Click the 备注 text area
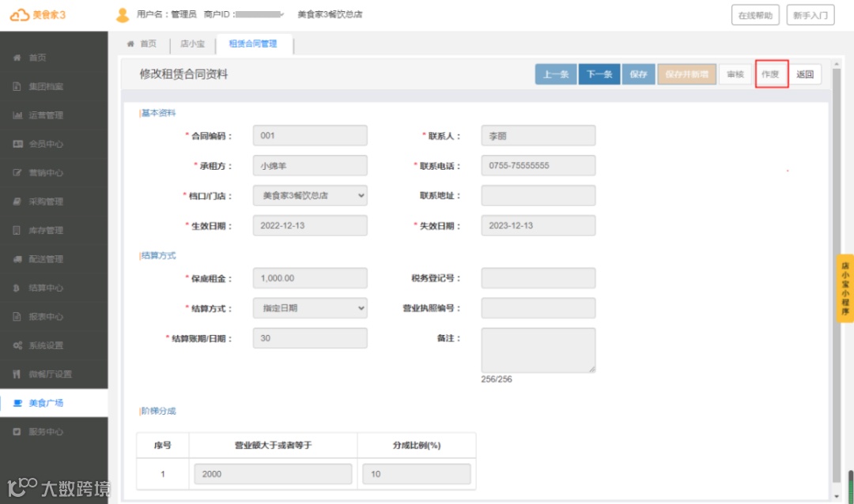The height and width of the screenshot is (504, 854). [x=538, y=351]
